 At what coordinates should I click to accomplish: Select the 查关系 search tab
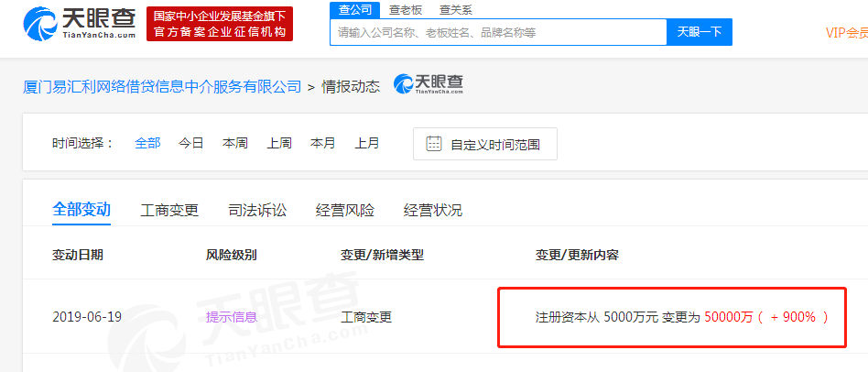456,10
